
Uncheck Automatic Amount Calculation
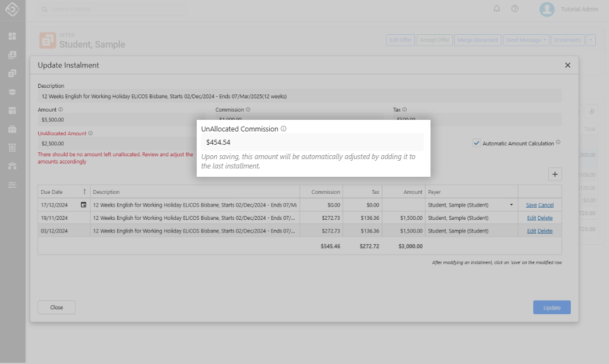click(x=476, y=143)
